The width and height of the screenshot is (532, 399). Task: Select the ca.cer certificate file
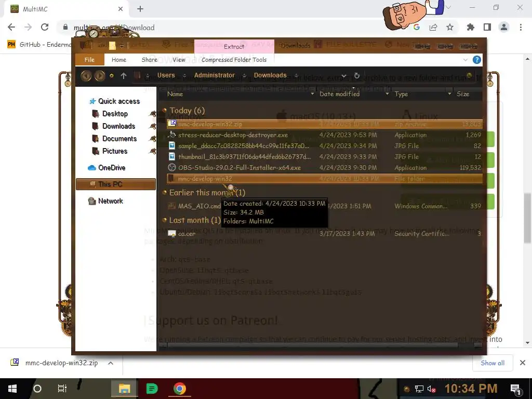(187, 234)
